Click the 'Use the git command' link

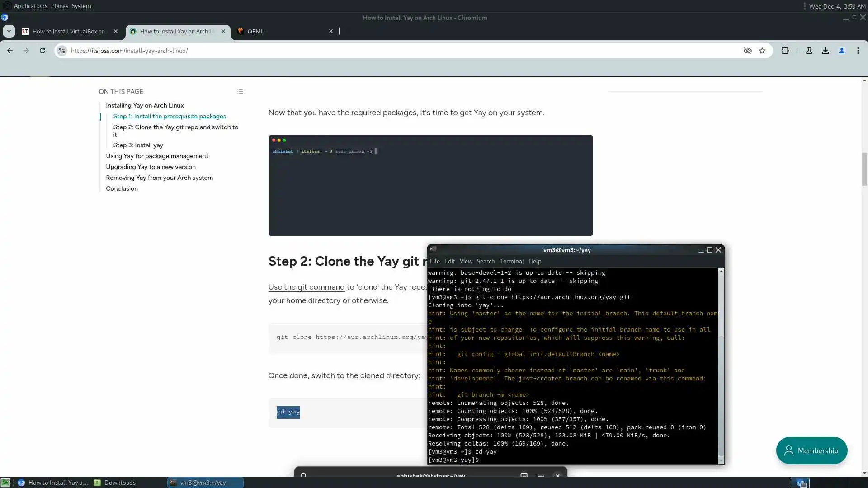coord(306,287)
